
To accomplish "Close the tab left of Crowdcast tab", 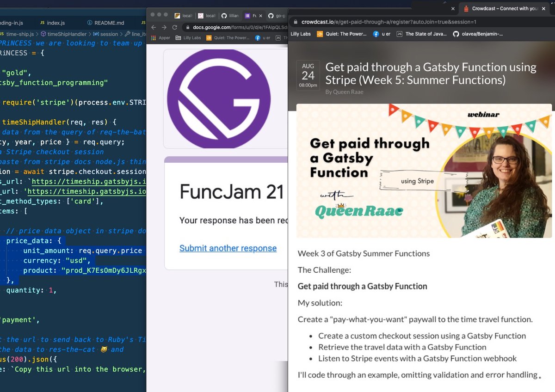I will [x=453, y=8].
